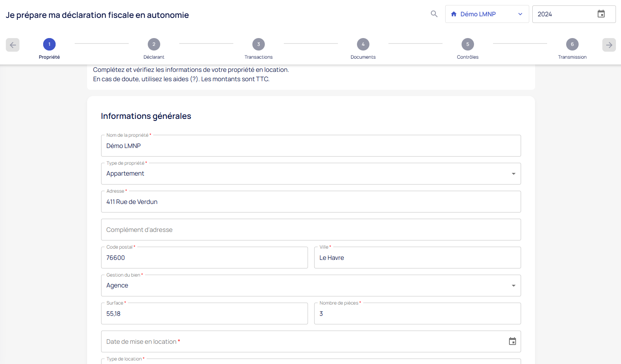
Task: Click the Surface input field
Action: coord(204,314)
